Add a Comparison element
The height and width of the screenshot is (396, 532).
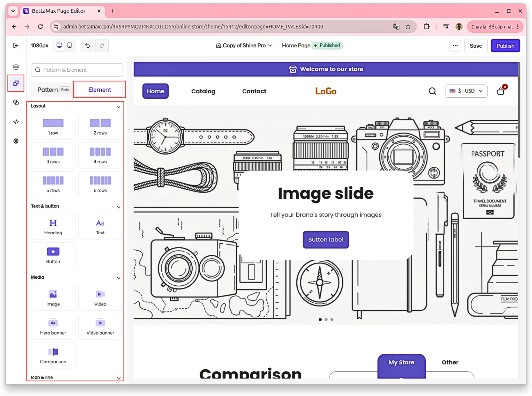[53, 356]
